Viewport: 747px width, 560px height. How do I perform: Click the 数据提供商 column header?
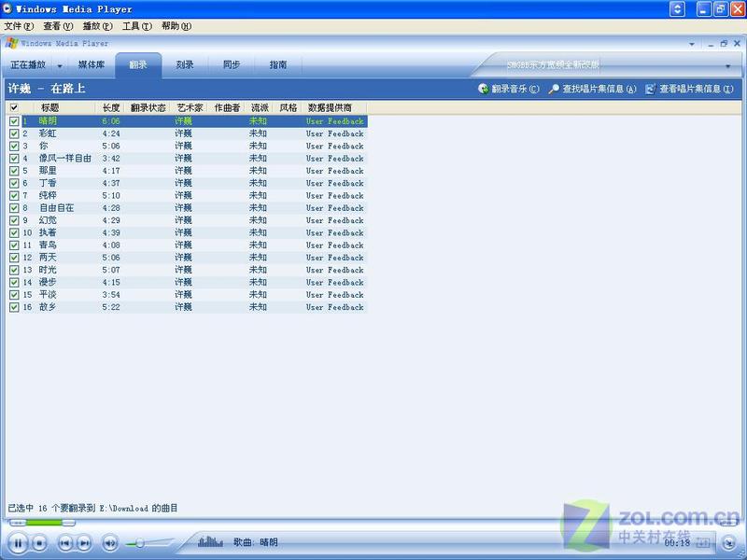[334, 107]
